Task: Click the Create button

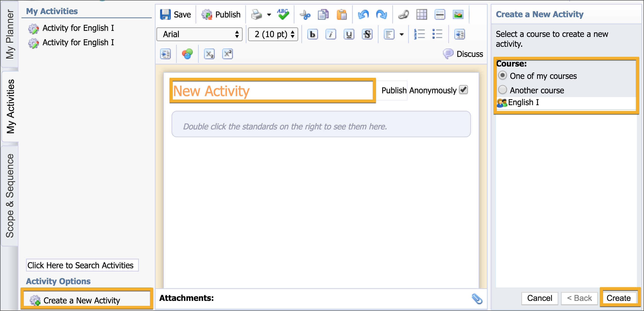Action: (x=618, y=298)
